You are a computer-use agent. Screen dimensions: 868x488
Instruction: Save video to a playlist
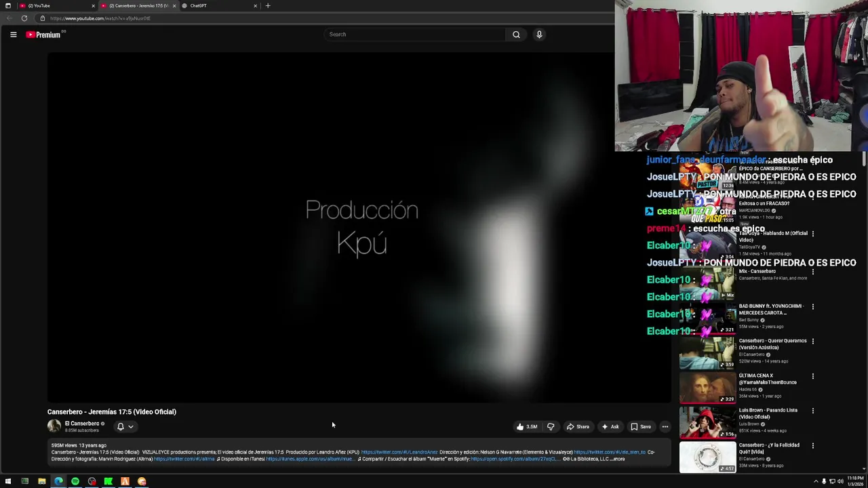[x=641, y=427]
